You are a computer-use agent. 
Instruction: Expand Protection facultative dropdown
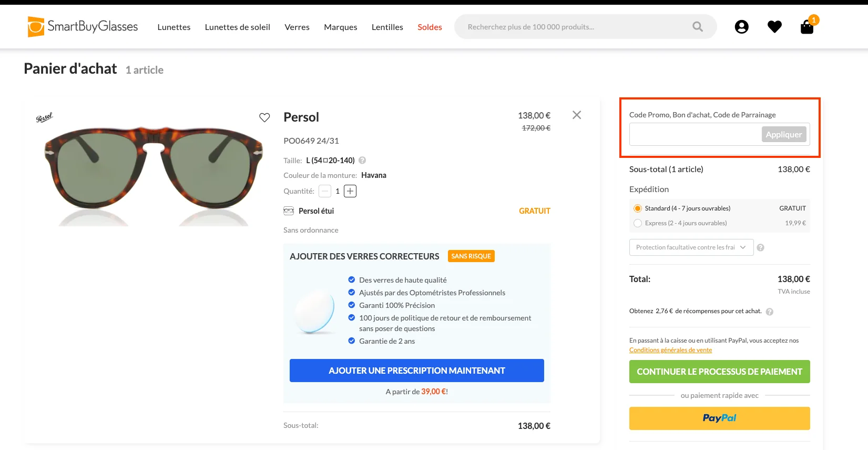[x=691, y=247]
